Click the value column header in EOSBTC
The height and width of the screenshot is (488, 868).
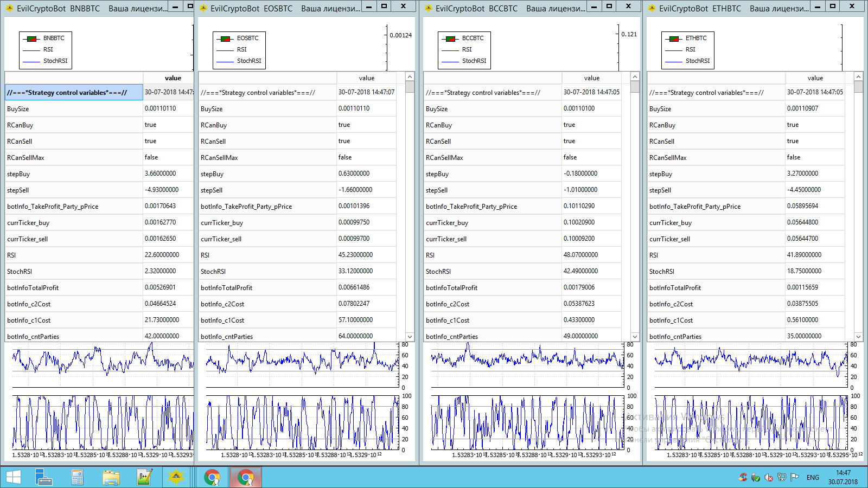tap(366, 78)
